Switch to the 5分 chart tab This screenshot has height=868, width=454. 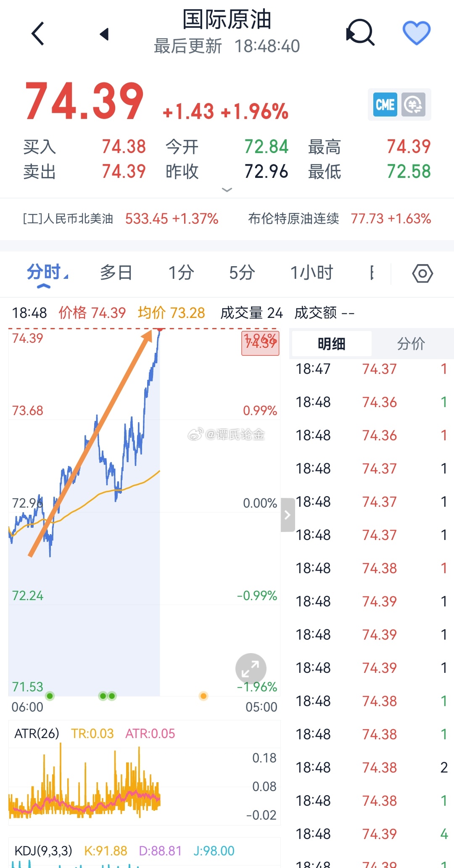click(242, 273)
